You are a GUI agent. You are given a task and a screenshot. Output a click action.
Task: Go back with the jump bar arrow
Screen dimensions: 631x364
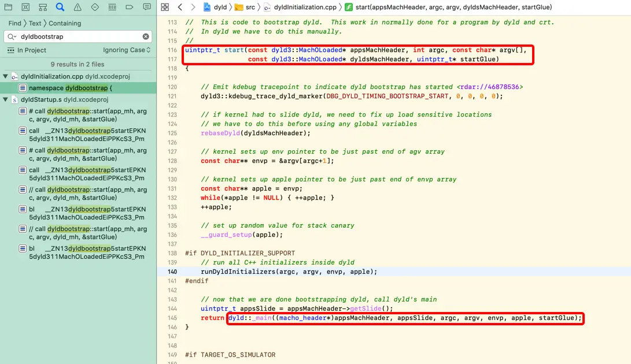click(x=180, y=7)
